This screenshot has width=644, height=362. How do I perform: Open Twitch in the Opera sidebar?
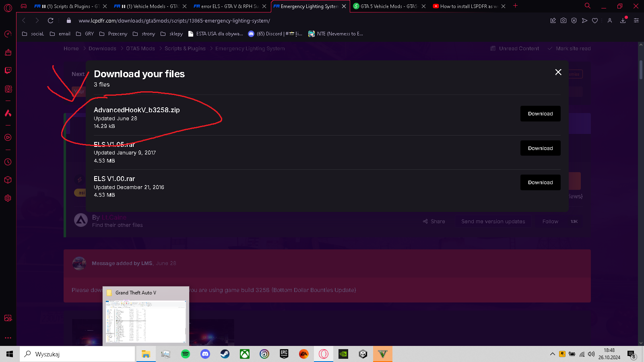[8, 70]
